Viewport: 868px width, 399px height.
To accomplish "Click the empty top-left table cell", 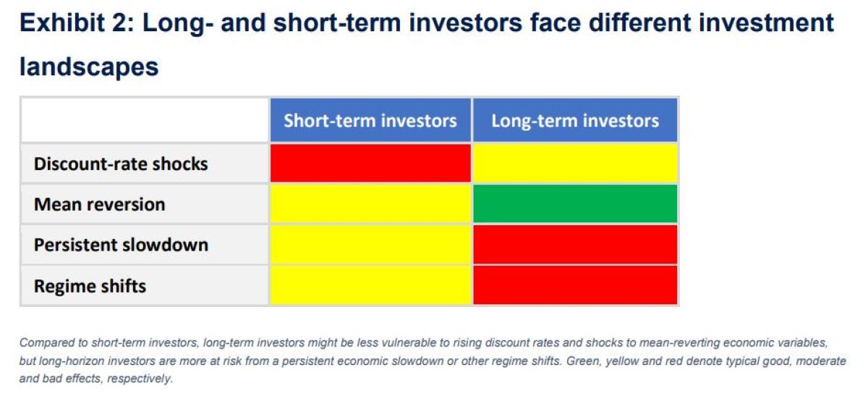I will pos(145,120).
